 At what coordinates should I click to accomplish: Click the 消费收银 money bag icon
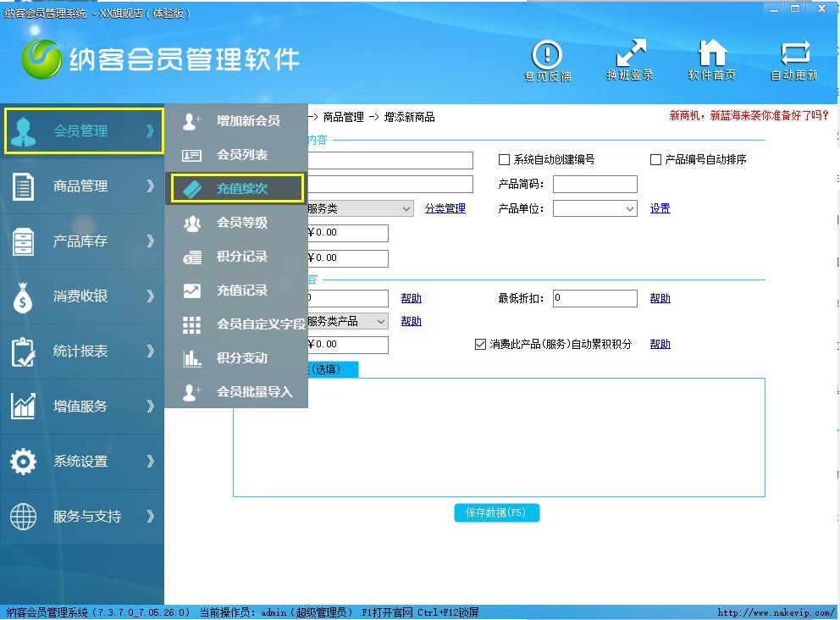(23, 296)
